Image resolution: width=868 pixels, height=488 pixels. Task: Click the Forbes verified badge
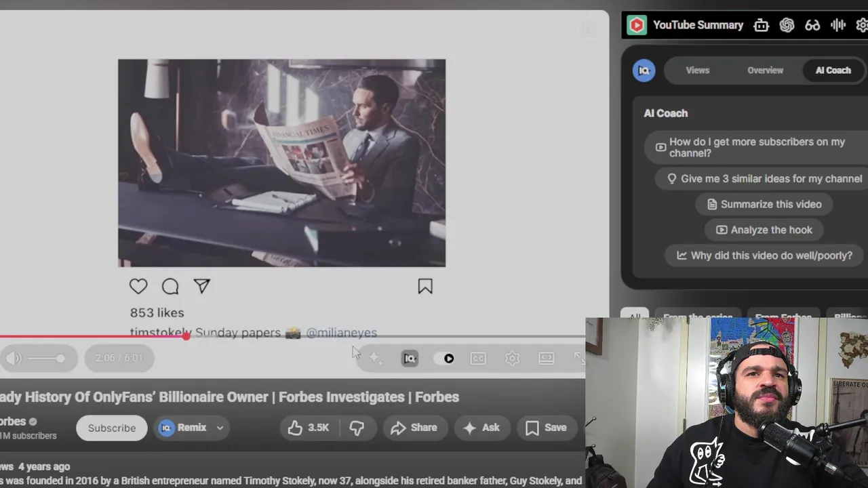click(33, 422)
